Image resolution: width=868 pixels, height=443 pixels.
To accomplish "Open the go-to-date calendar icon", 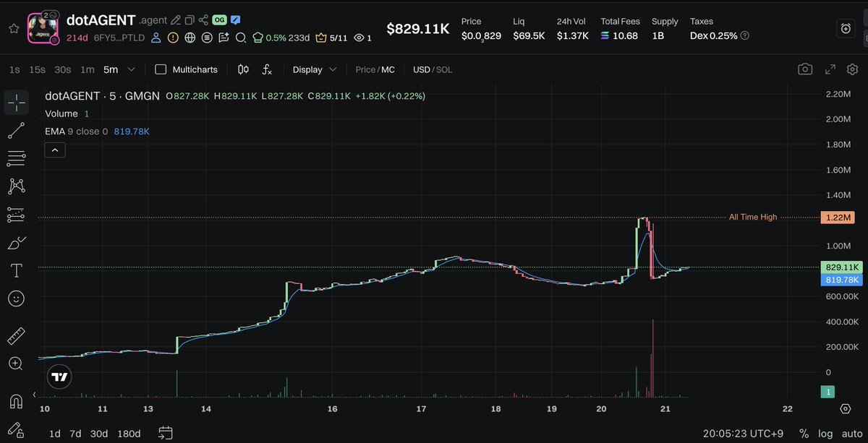I will [x=166, y=433].
